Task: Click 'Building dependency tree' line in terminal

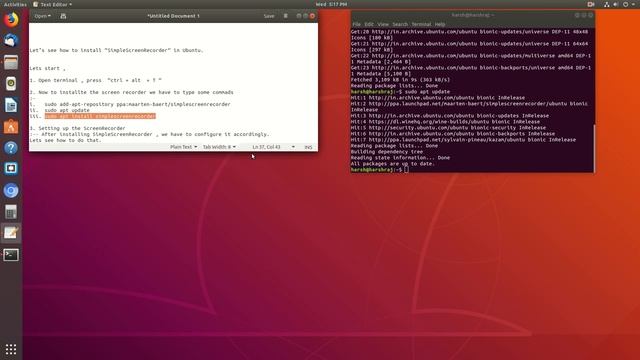Action: pos(387,151)
